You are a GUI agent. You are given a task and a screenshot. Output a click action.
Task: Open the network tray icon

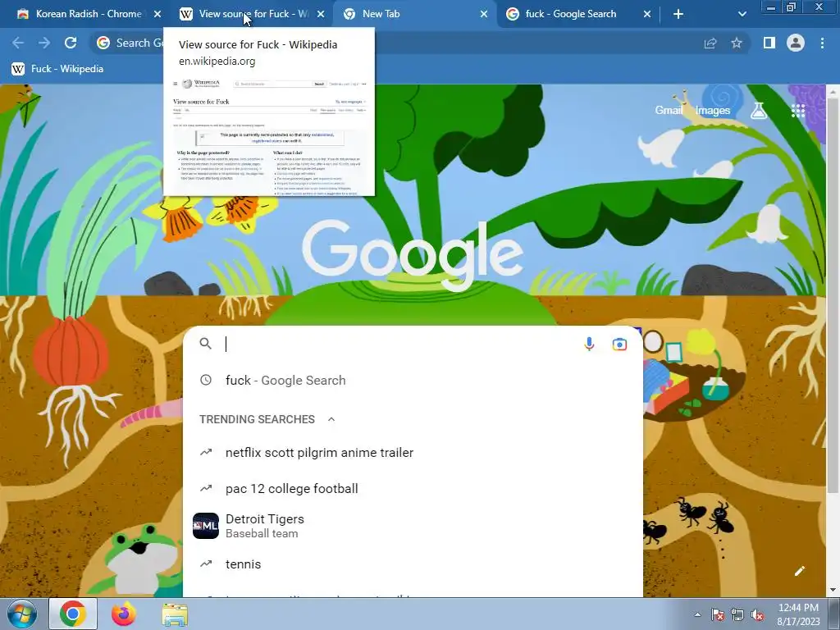tap(737, 614)
